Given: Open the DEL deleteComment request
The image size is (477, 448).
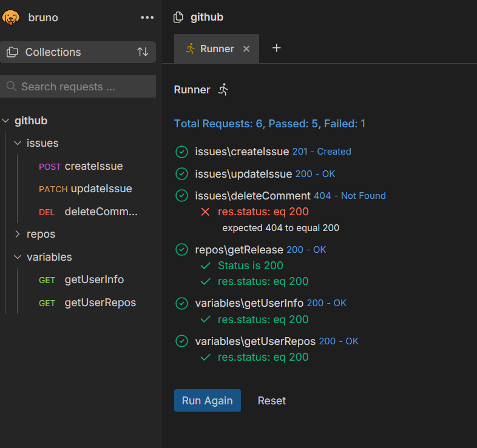Looking at the screenshot, I should point(88,212).
